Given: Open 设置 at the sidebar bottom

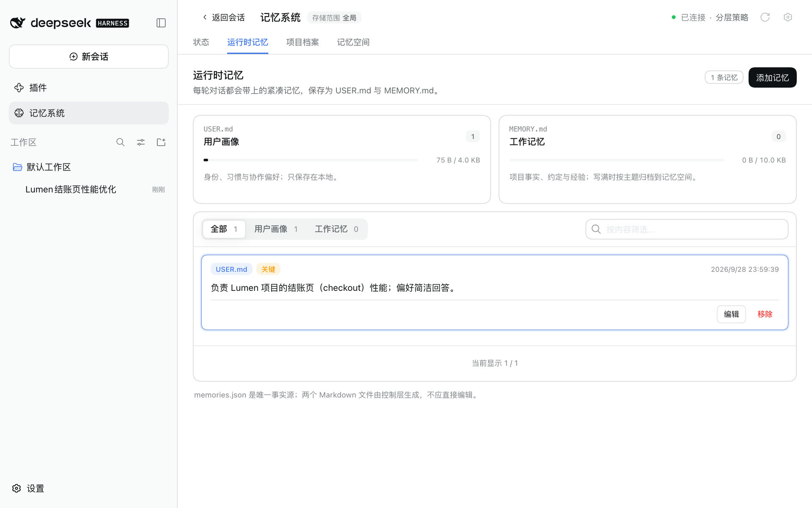Looking at the screenshot, I should 28,489.
